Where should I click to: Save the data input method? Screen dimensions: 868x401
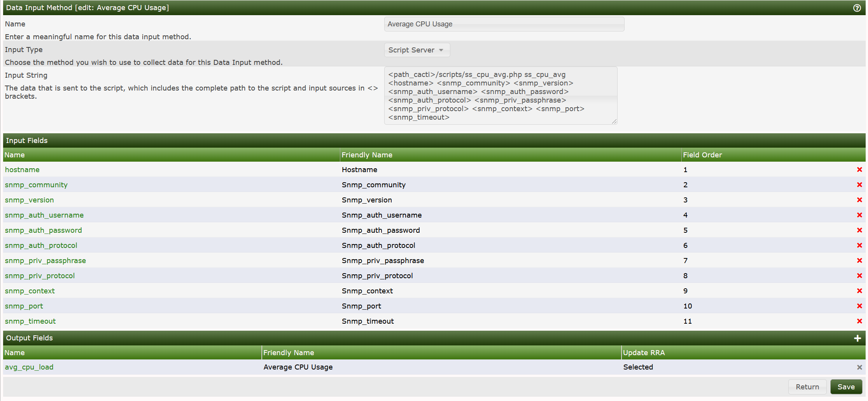click(x=846, y=387)
